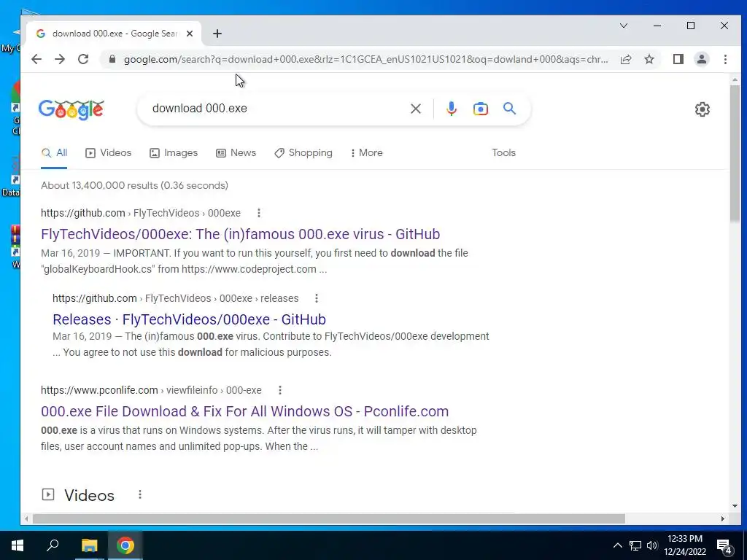Start search by voice
Viewport: 747px width, 560px height.
(451, 109)
